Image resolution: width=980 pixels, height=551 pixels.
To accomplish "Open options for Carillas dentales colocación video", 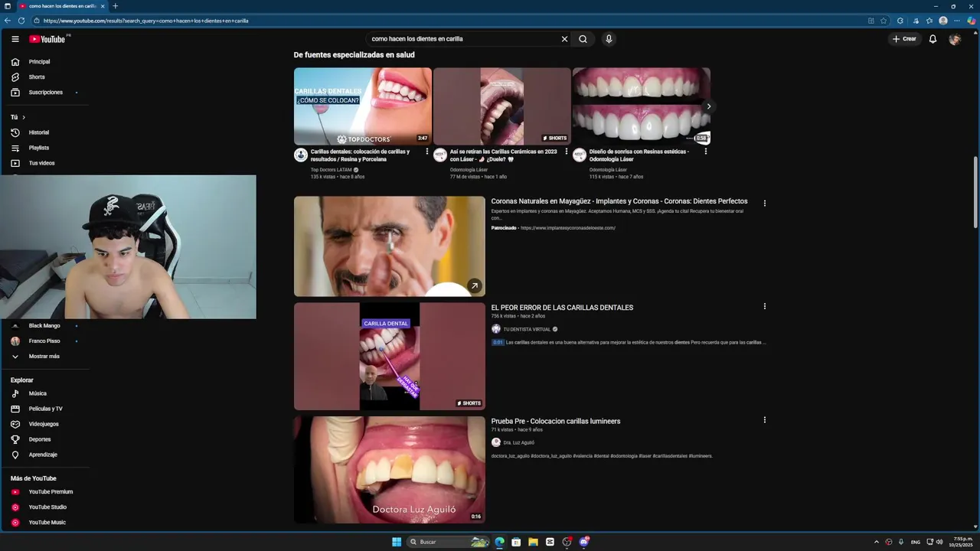I will point(427,152).
